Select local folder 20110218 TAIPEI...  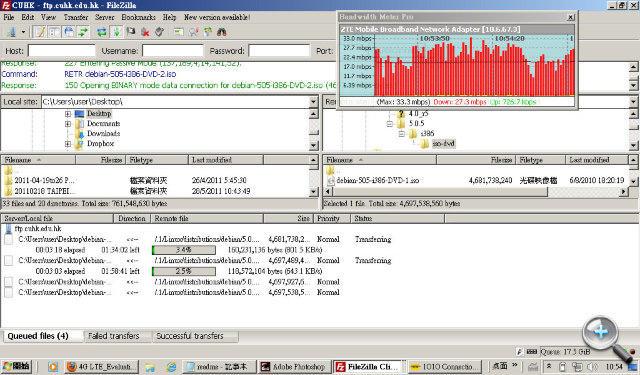[x=44, y=191]
